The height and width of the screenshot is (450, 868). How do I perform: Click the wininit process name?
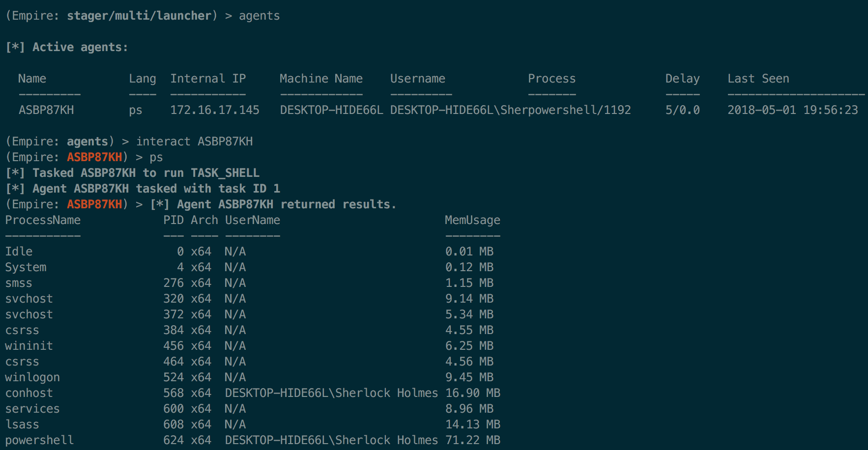[29, 346]
